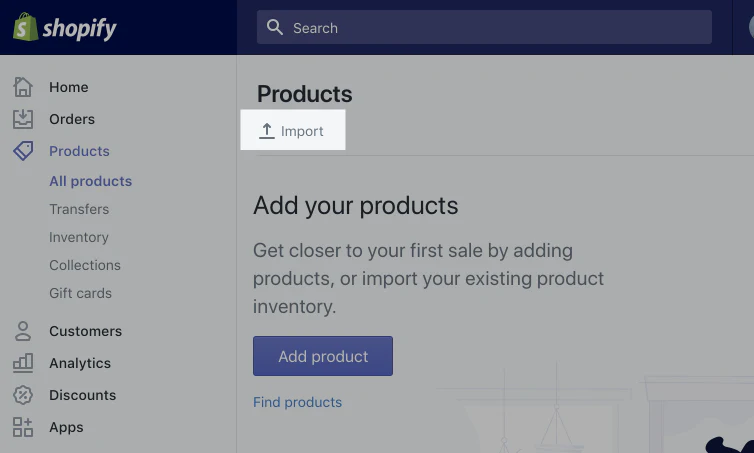Viewport: 754px width, 453px height.
Task: Click the Analytics bar chart icon
Action: pyautogui.click(x=23, y=363)
